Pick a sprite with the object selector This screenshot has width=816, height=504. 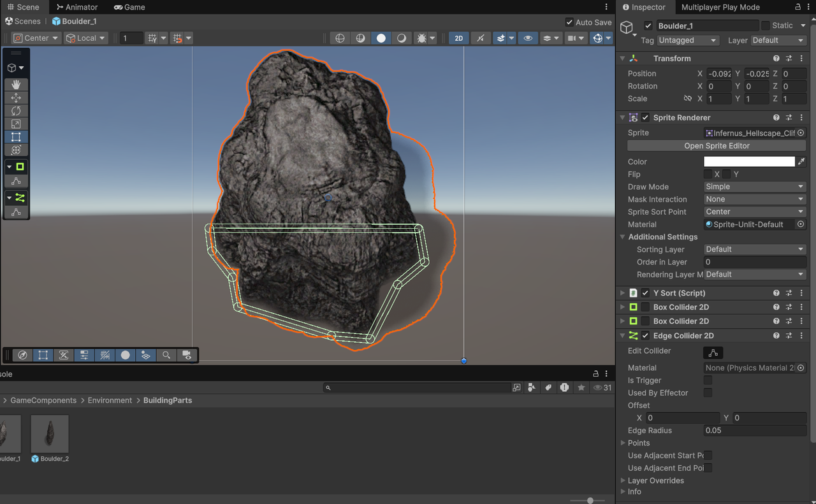pyautogui.click(x=801, y=133)
